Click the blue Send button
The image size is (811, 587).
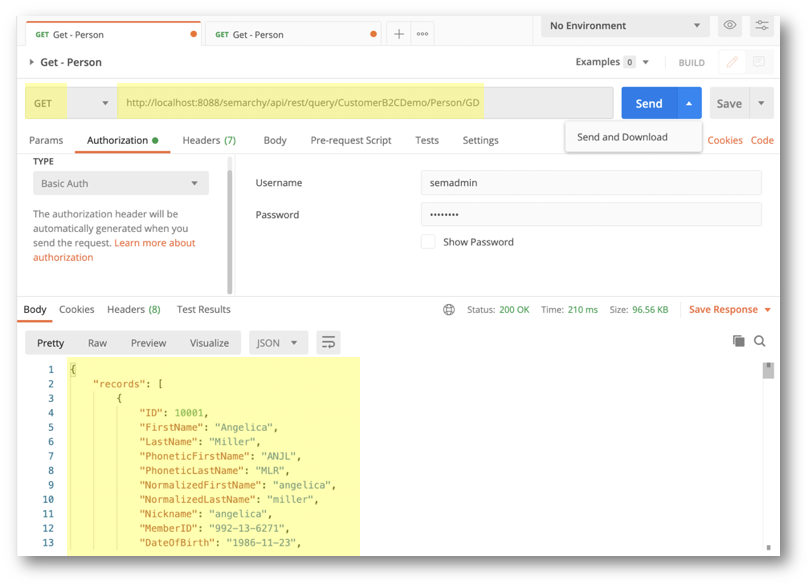click(649, 103)
